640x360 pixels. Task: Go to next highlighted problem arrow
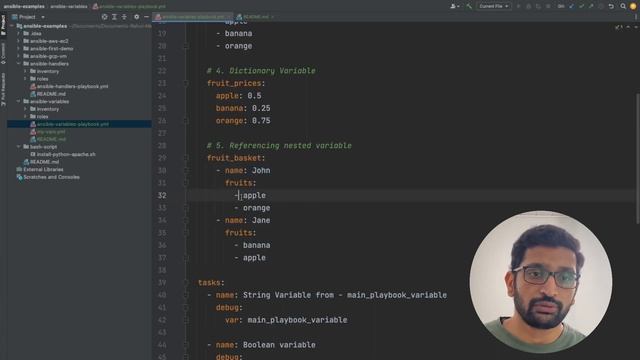tap(636, 27)
